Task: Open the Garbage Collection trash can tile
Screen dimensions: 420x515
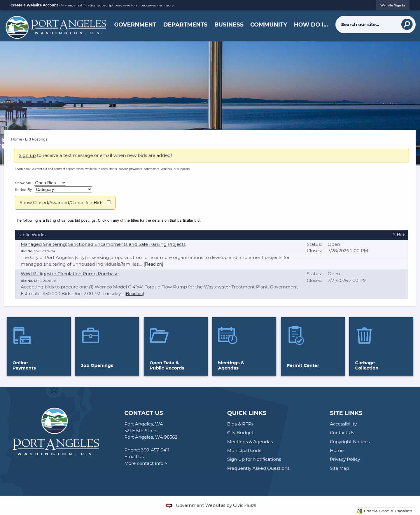Action: point(381,346)
